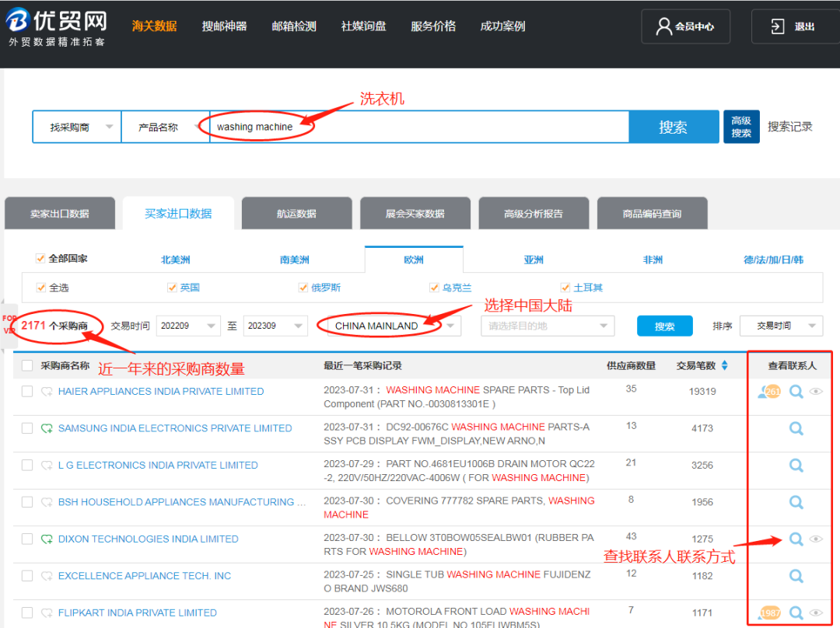Select the checkbox for Haier Appliances row
840x628 pixels.
coord(27,392)
